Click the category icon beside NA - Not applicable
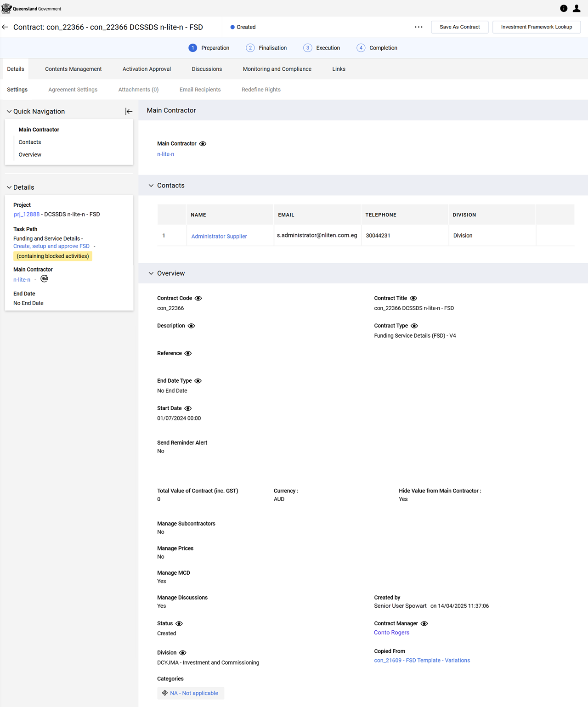 [165, 693]
